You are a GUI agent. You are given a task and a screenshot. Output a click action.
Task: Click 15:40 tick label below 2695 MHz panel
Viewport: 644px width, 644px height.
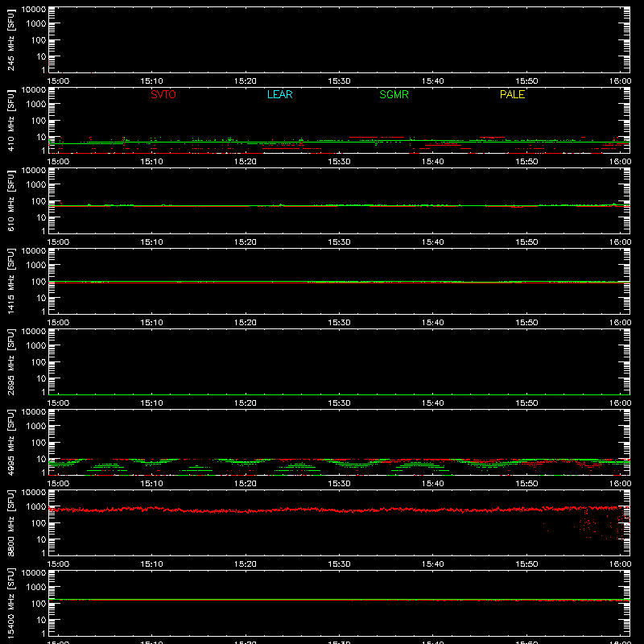pos(433,403)
